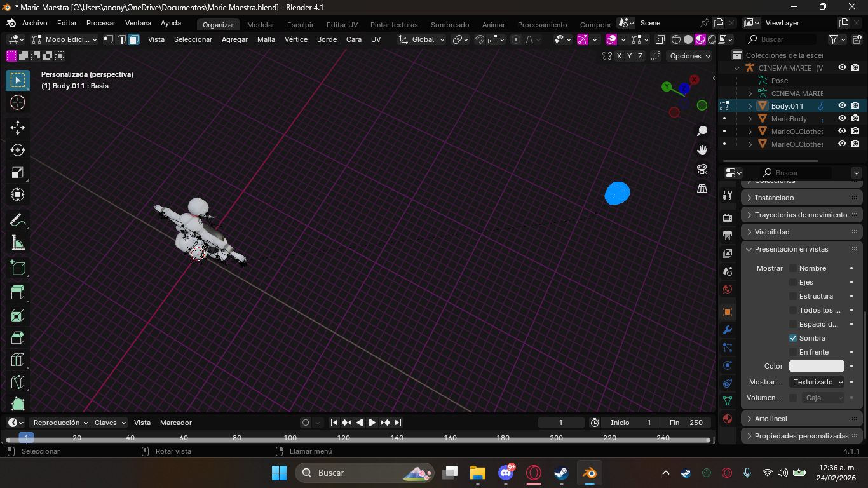This screenshot has width=868, height=488.
Task: Click the Color swatch in Presentación en vistas
Action: point(817,366)
